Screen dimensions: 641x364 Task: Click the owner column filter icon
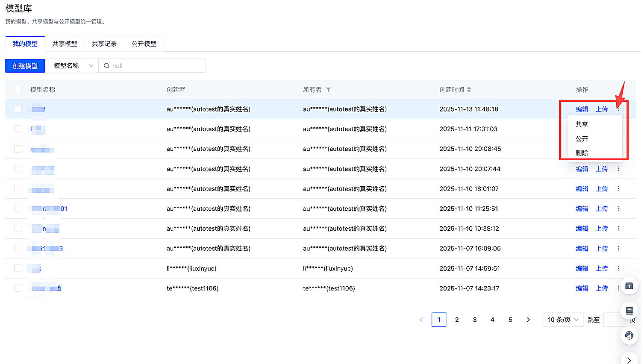click(329, 90)
